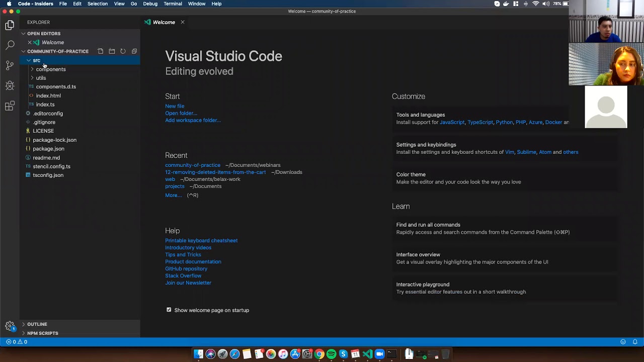The image size is (644, 362).
Task: Open Finder from the Dock
Action: (x=198, y=354)
